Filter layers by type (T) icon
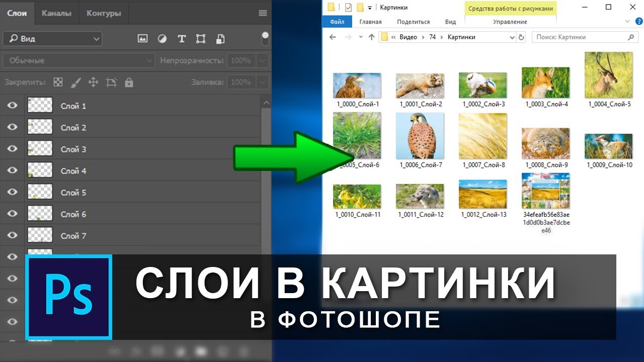 click(x=182, y=39)
